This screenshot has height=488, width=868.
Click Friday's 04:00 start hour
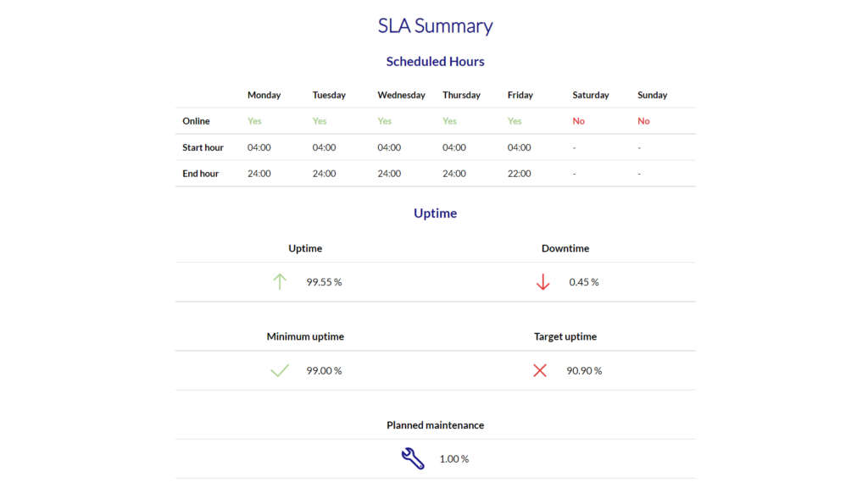point(520,147)
